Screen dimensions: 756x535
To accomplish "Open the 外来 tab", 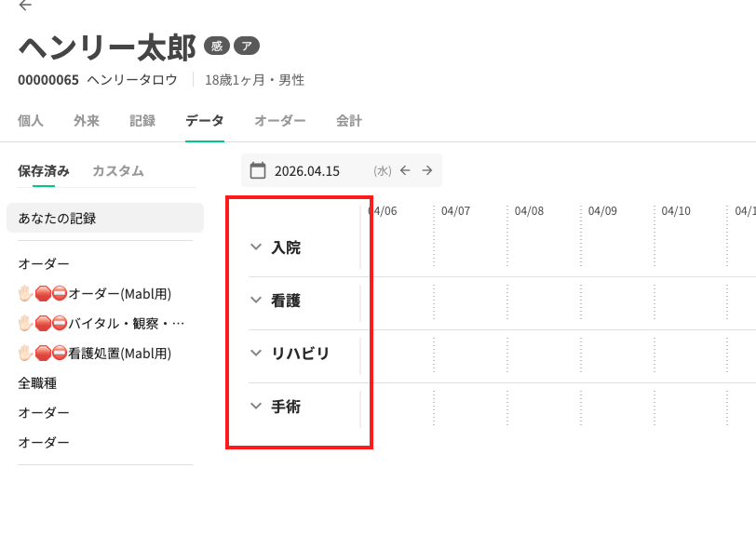I will (x=87, y=121).
